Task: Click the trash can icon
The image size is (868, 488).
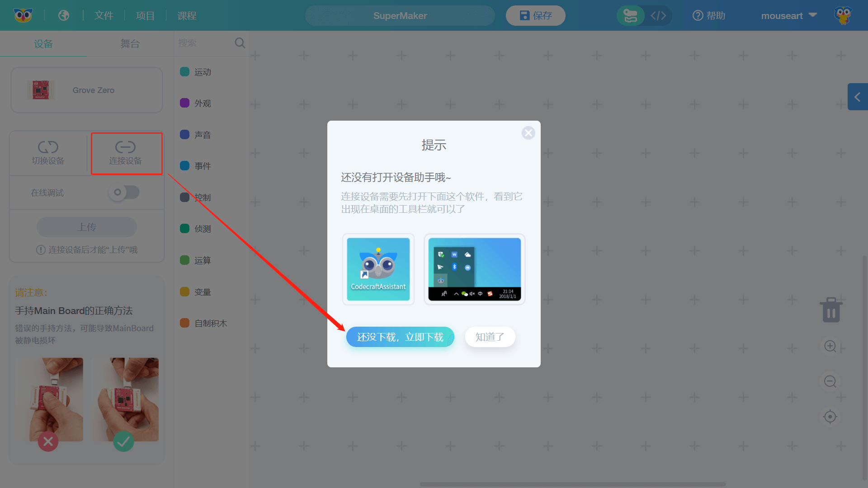Action: pos(830,310)
